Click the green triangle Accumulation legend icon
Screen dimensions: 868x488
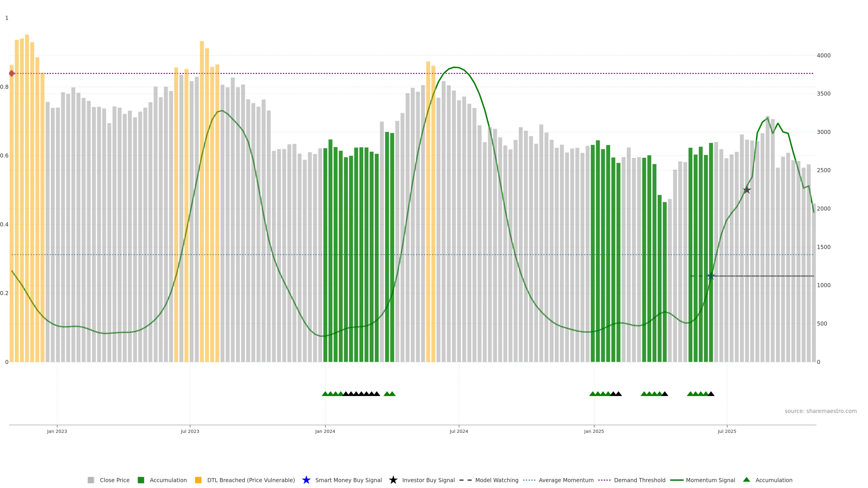[x=746, y=480]
